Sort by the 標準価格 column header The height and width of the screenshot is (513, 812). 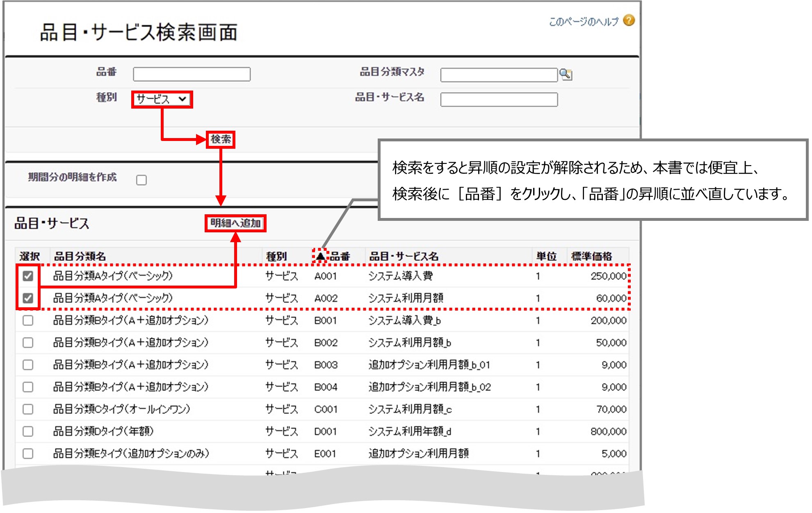tap(591, 256)
